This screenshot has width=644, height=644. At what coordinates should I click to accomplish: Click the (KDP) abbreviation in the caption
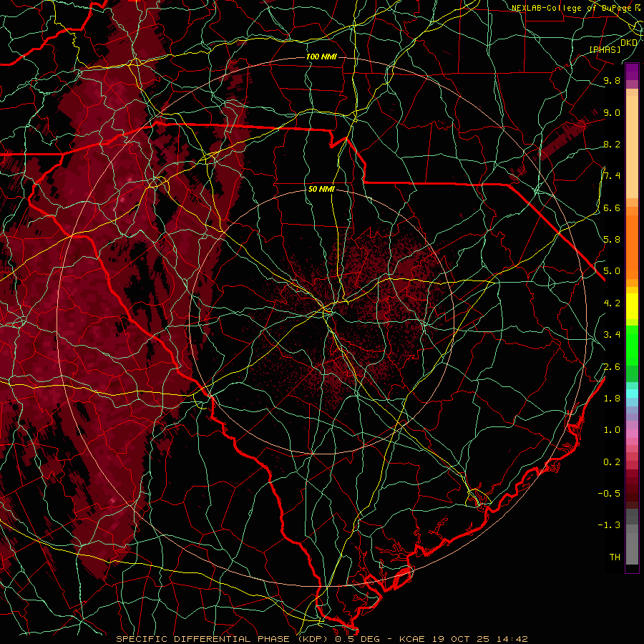[x=313, y=639]
